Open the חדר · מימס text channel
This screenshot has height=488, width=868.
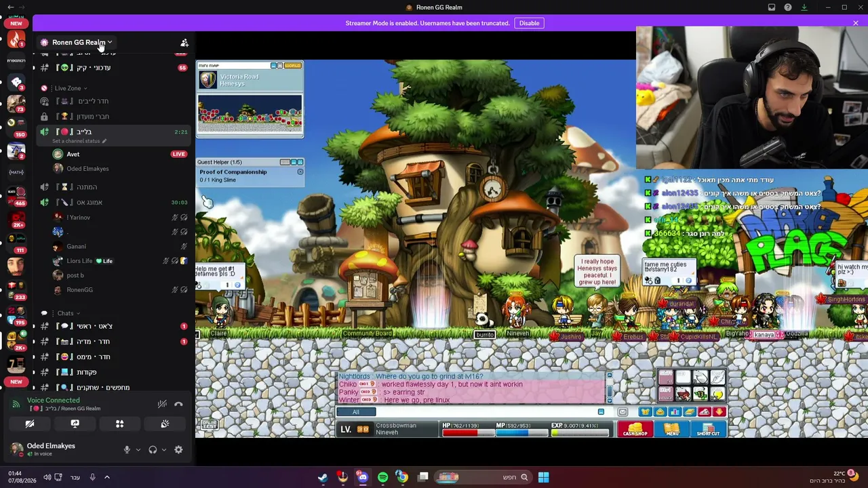pyautogui.click(x=113, y=357)
